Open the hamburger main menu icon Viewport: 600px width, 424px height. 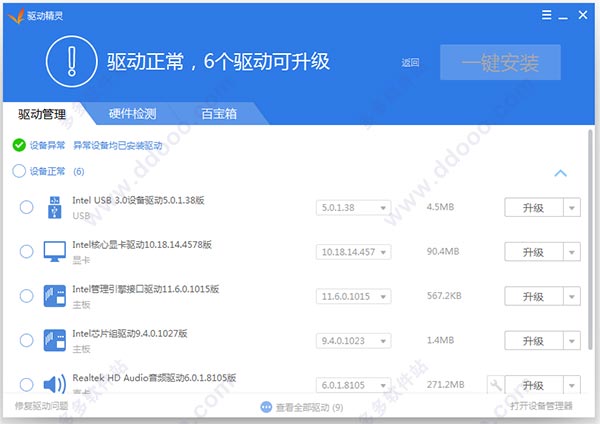(x=547, y=15)
